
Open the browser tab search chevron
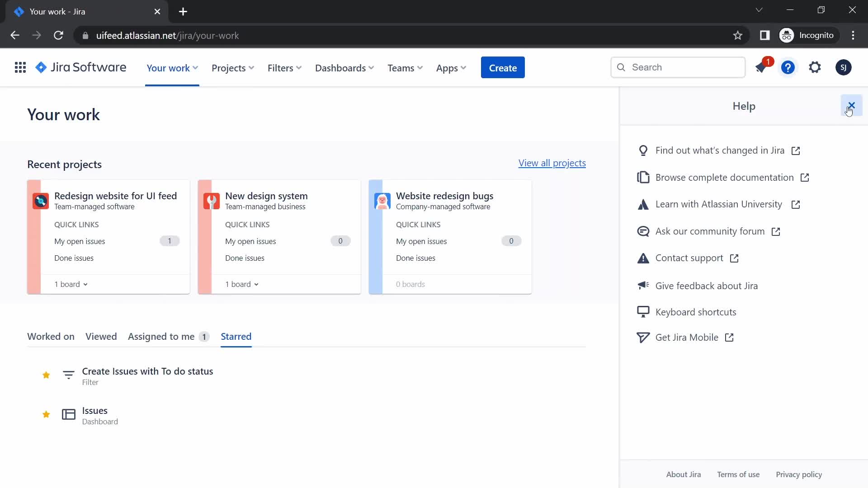click(x=759, y=10)
